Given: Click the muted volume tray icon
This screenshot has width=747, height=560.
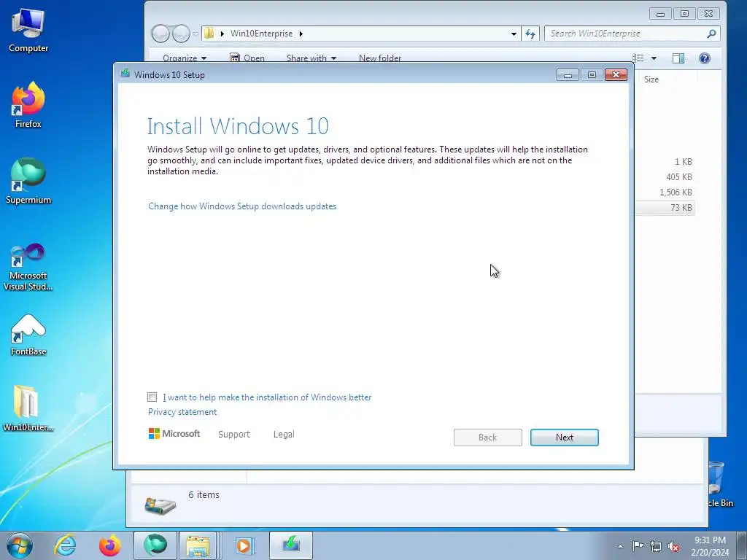Looking at the screenshot, I should [673, 546].
